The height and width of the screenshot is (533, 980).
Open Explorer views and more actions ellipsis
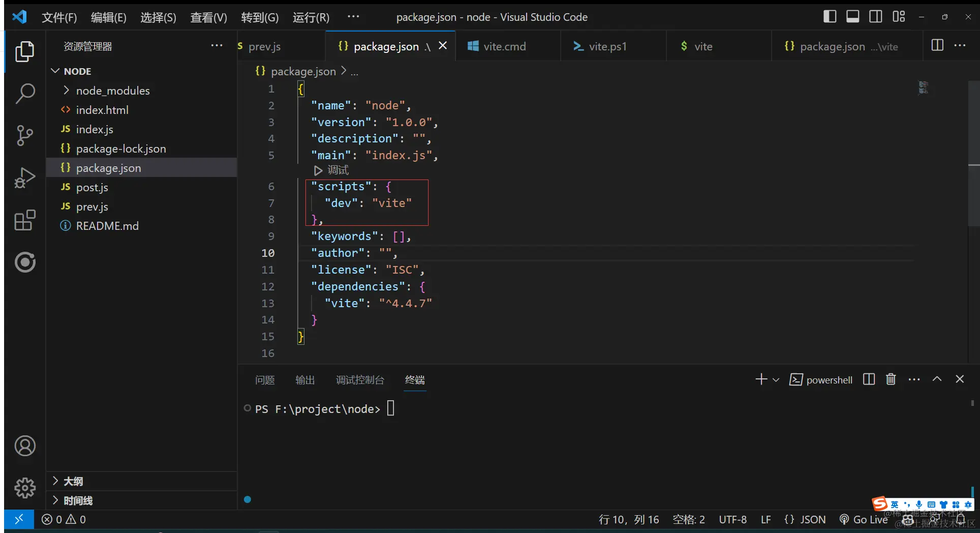(x=217, y=46)
